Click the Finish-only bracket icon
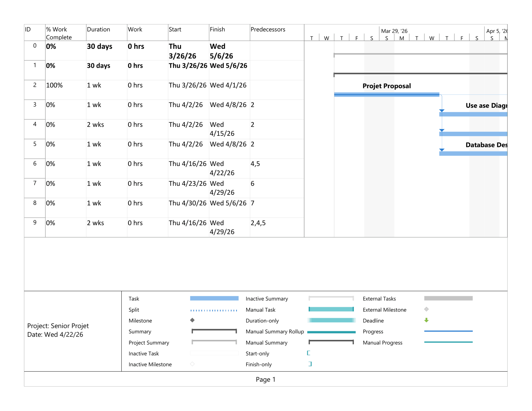 coord(310,364)
